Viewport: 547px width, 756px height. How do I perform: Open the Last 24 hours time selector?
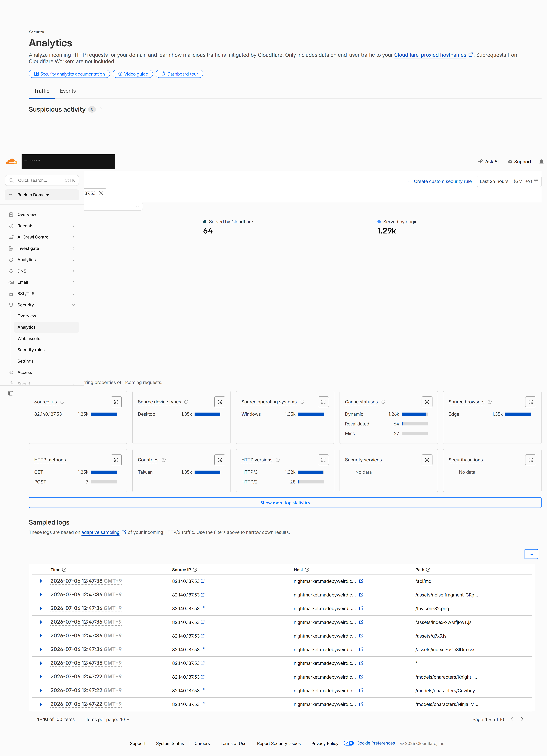pyautogui.click(x=509, y=181)
